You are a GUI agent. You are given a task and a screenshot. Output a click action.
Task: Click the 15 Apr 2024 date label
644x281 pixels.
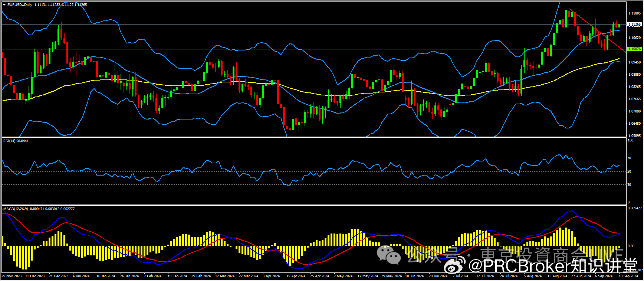coord(296,276)
